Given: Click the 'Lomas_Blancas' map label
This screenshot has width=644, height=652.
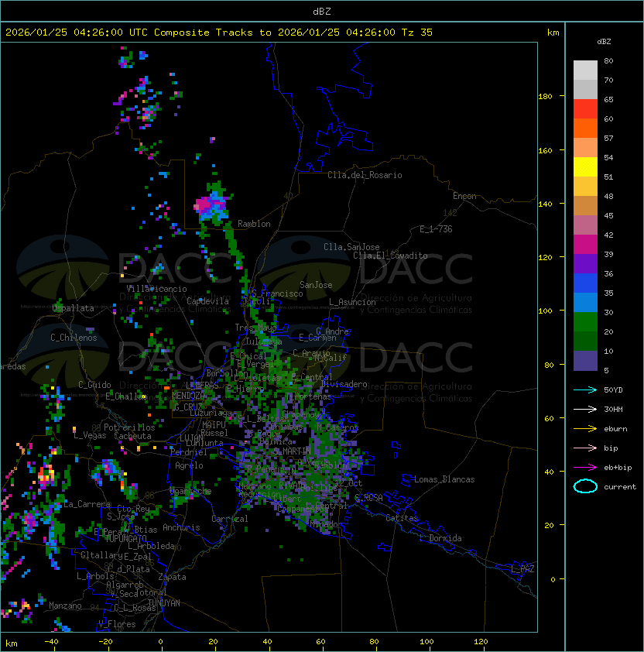Looking at the screenshot, I should coord(444,479).
